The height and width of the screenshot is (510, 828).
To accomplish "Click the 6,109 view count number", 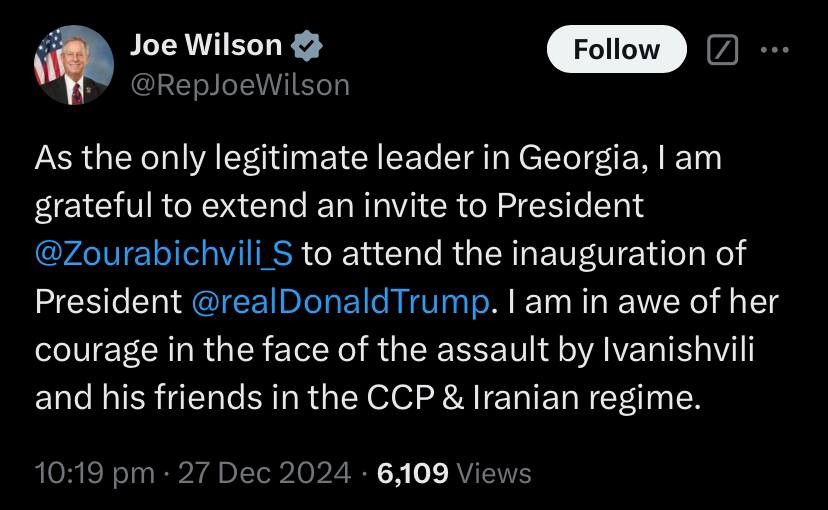I will [412, 472].
